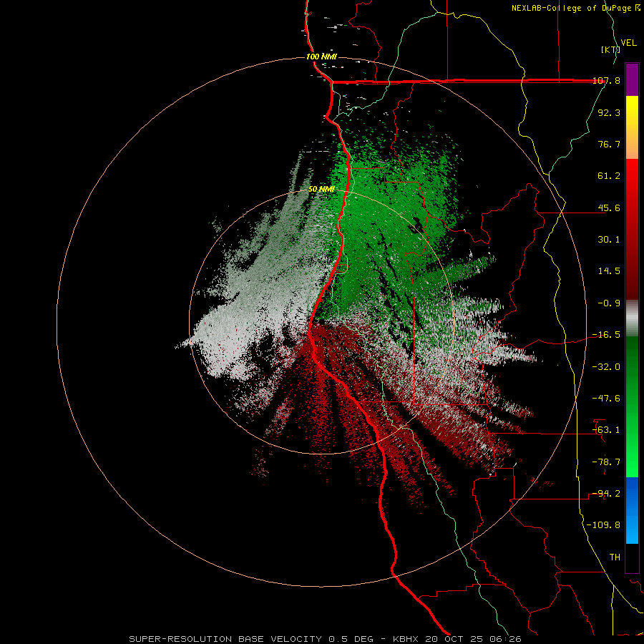Click the 14.5 scale value
This screenshot has width=644, height=644.
pyautogui.click(x=609, y=270)
